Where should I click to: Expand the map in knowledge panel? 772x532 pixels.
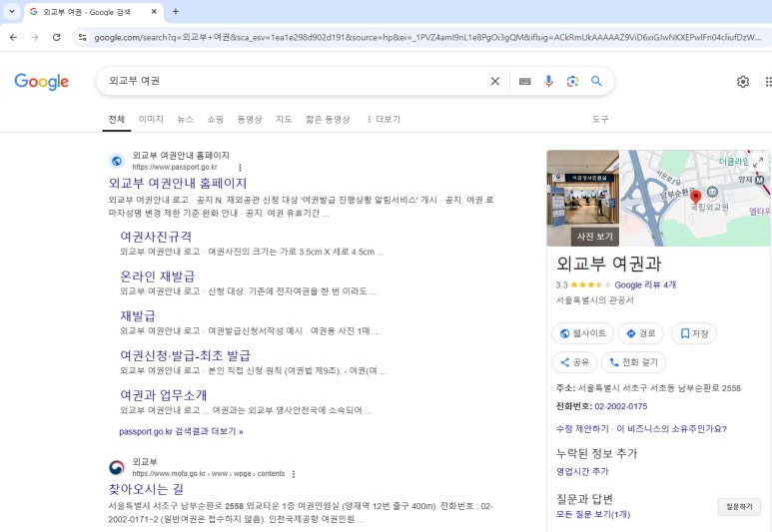point(758,162)
